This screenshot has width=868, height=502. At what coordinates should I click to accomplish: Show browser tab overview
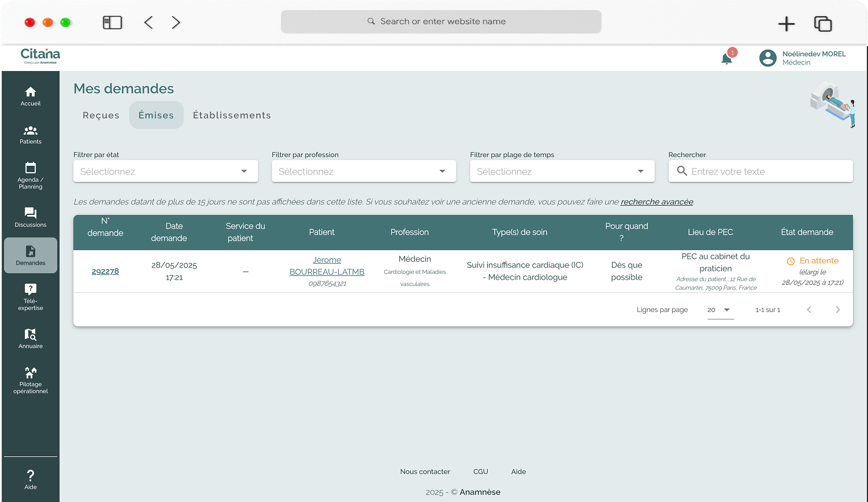pyautogui.click(x=822, y=24)
